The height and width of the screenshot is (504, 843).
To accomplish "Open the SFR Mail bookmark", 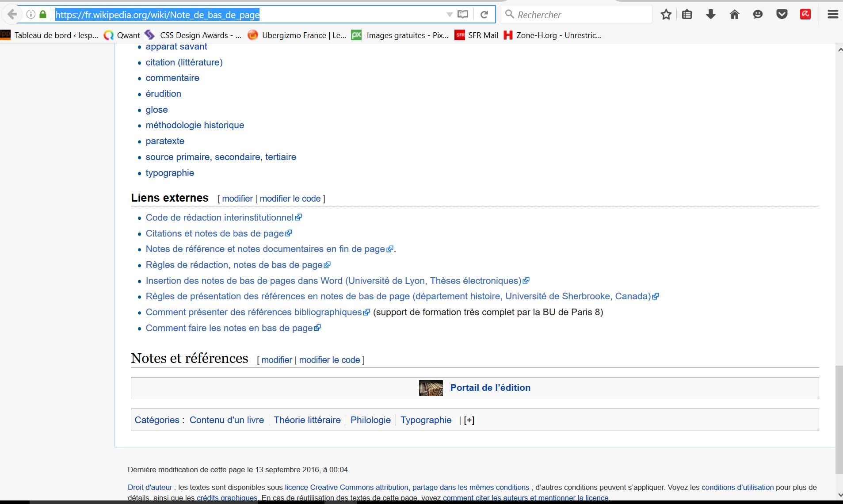I will coord(477,35).
